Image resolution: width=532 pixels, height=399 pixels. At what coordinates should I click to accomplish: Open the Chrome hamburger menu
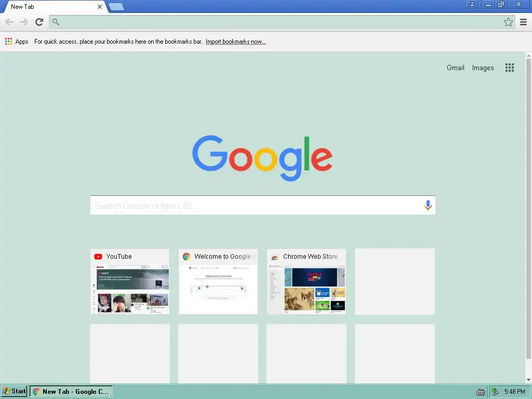pyautogui.click(x=523, y=22)
